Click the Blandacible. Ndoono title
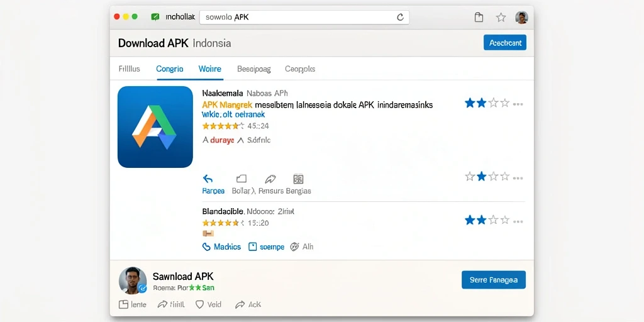This screenshot has width=644, height=322. tap(248, 212)
